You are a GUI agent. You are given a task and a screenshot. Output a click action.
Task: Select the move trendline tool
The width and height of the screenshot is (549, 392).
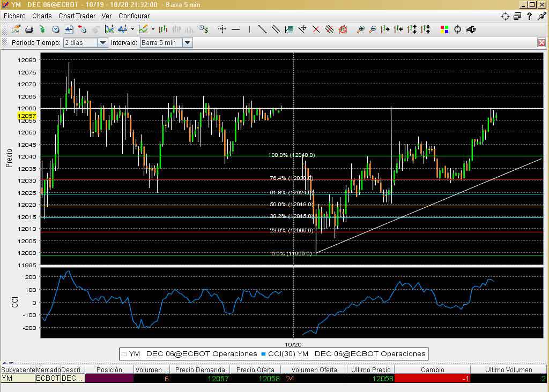302,29
